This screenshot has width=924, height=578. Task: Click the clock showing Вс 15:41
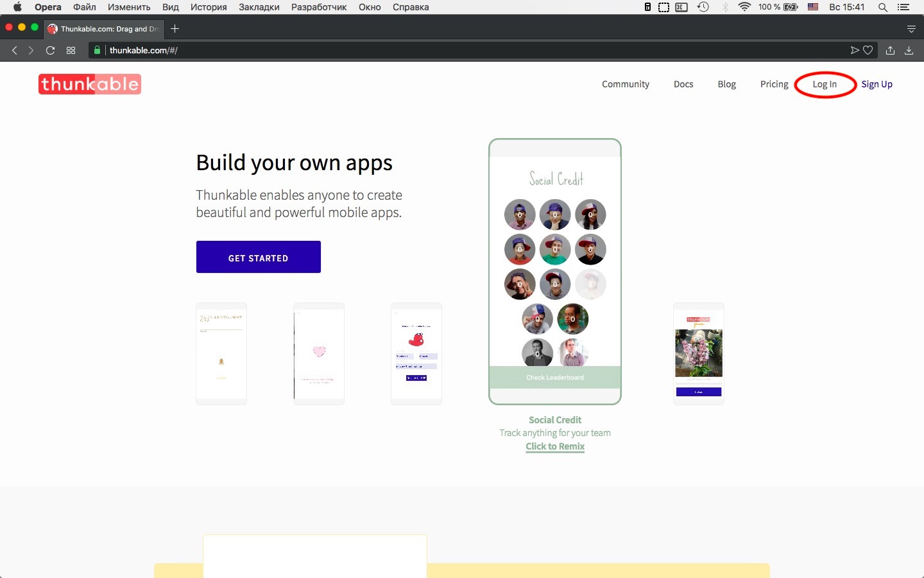[847, 7]
